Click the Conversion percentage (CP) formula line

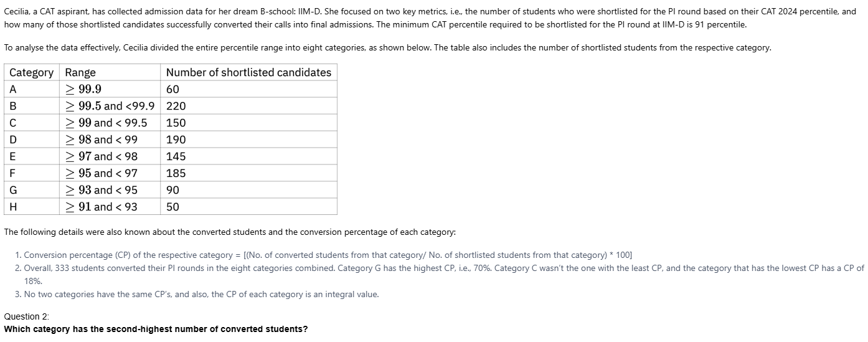click(328, 255)
